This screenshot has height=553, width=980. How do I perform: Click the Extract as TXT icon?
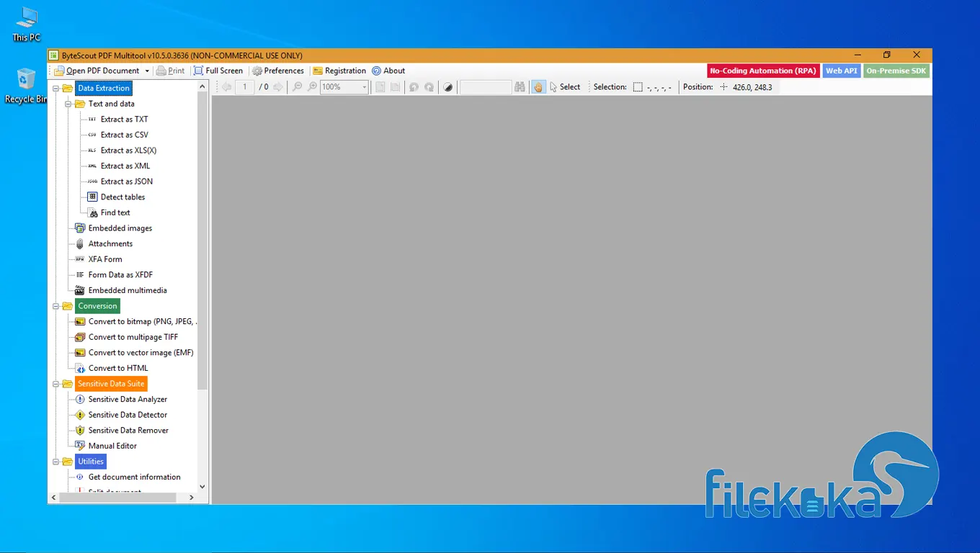(x=92, y=120)
